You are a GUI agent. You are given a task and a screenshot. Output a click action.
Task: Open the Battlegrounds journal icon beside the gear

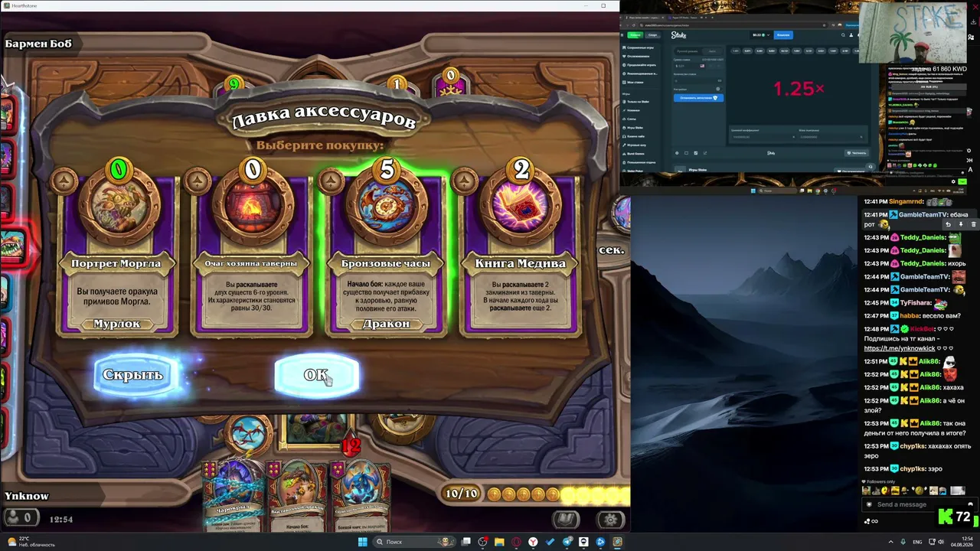[567, 520]
